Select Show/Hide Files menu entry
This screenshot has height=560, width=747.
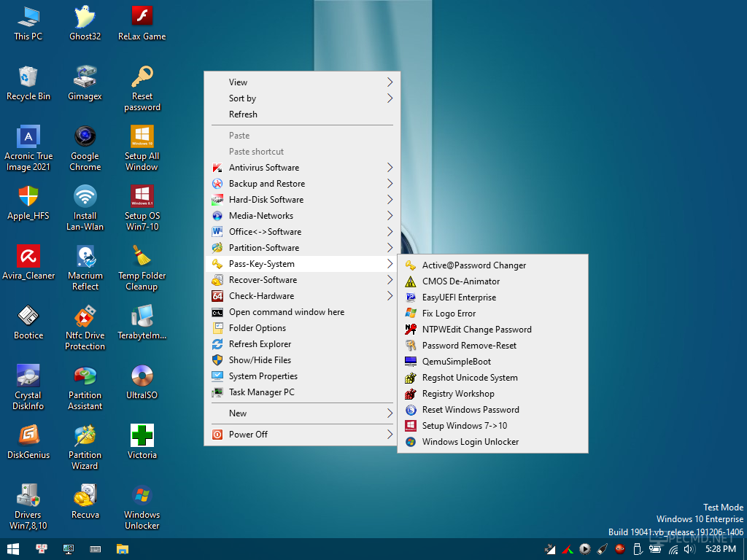point(302,360)
